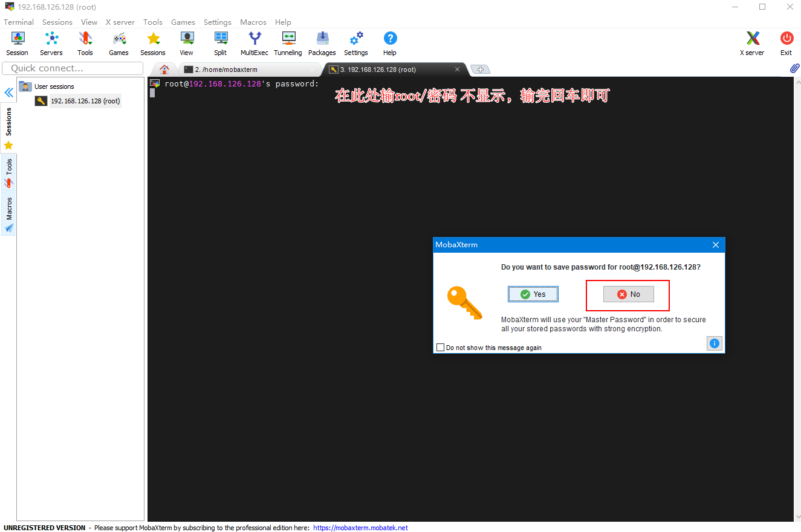Open the Macros vertical side tab
Image resolution: width=801 pixels, height=532 pixels.
[x=8, y=214]
